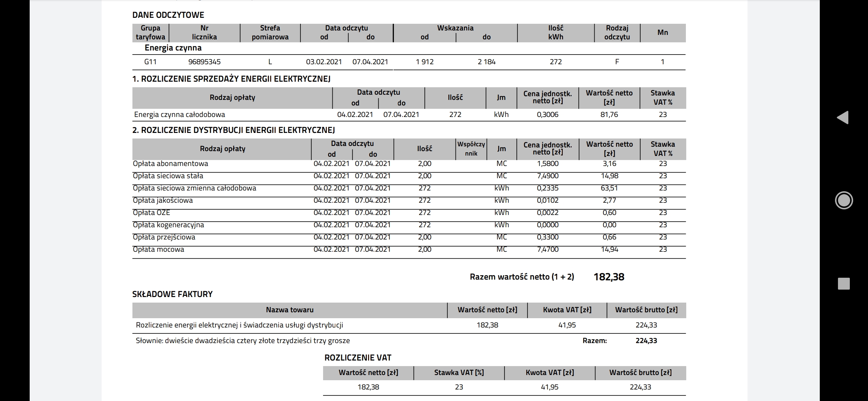Tap the Android recent apps square button
The image size is (868, 401).
(844, 284)
